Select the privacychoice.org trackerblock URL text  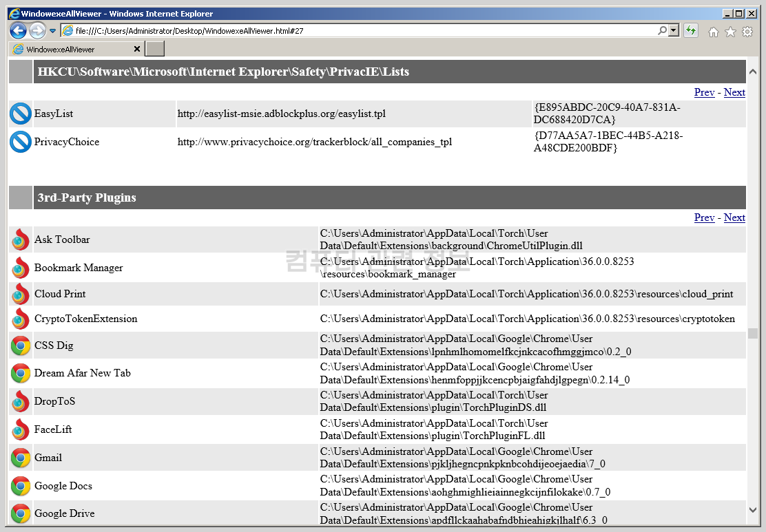(x=315, y=142)
